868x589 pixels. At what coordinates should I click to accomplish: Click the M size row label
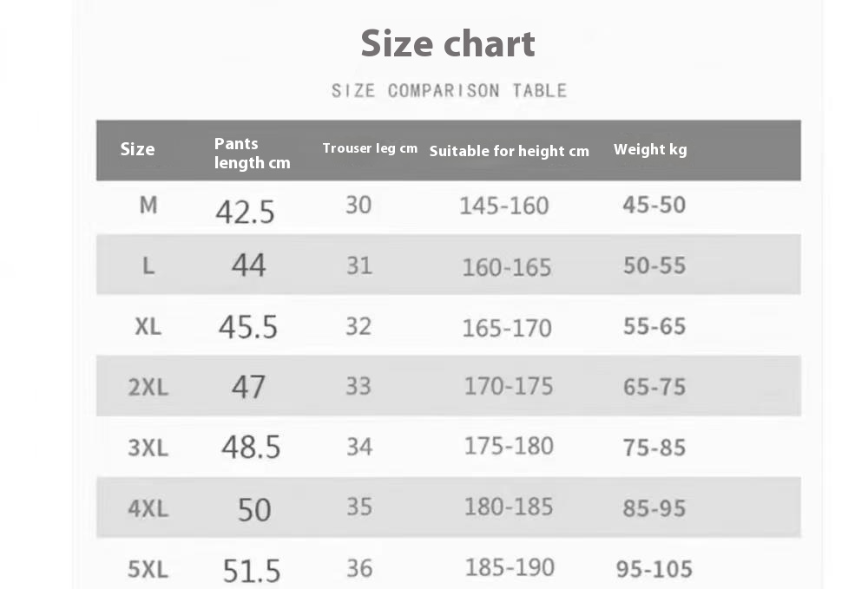(x=148, y=206)
